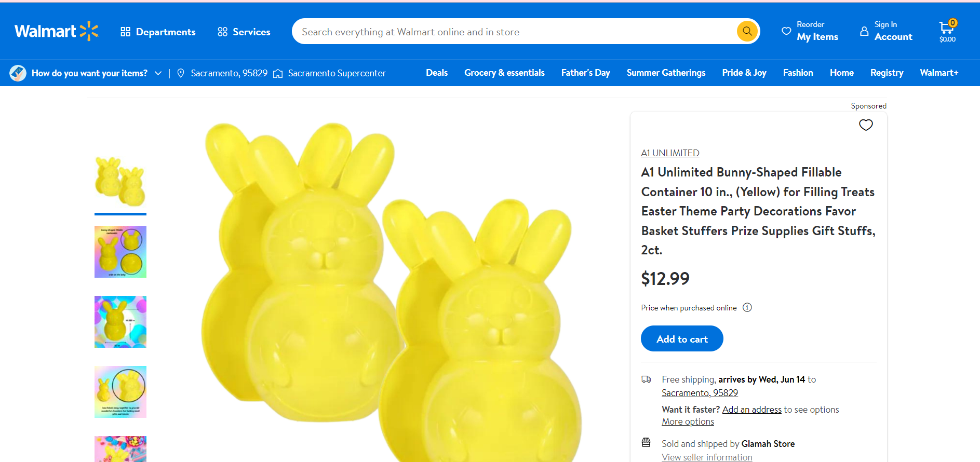Viewport: 980px width, 462px height.
Task: Click the heart icon to favorite item
Action: pyautogui.click(x=865, y=125)
